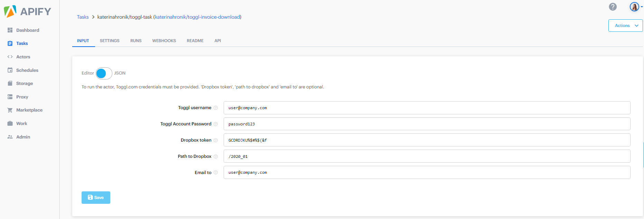This screenshot has width=644, height=219.
Task: Click the Dropbox token input field
Action: tap(427, 140)
